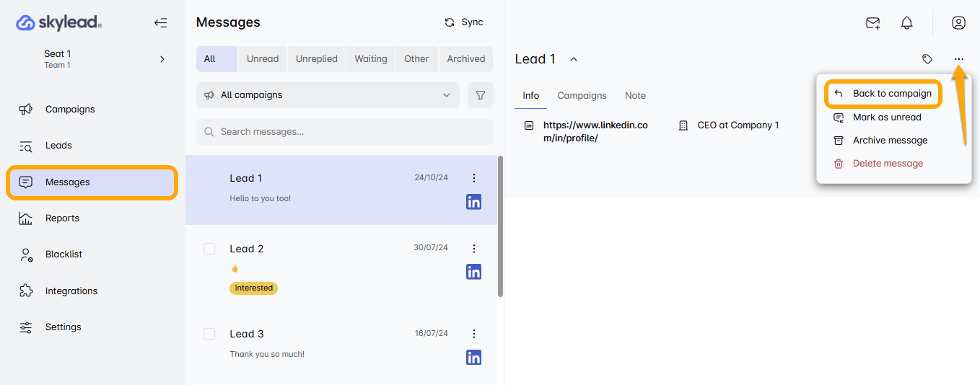The image size is (980, 385).
Task: Open the notifications bell
Action: click(x=907, y=23)
